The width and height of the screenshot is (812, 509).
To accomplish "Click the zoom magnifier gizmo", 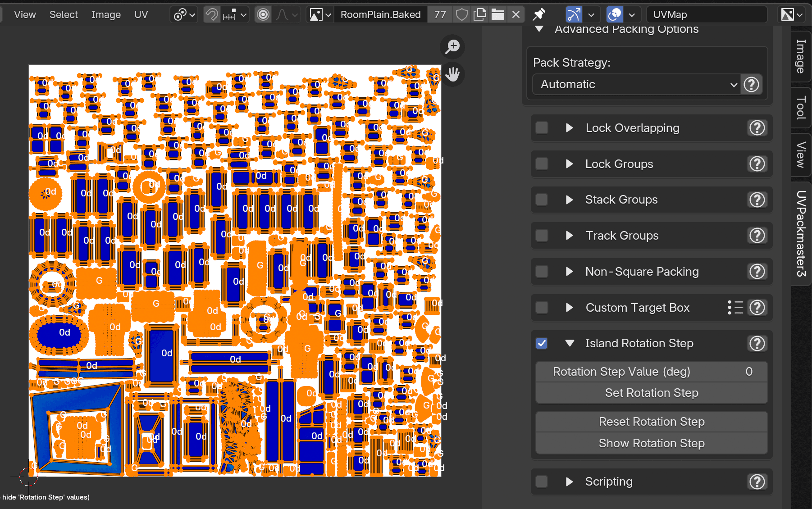I will tap(452, 46).
